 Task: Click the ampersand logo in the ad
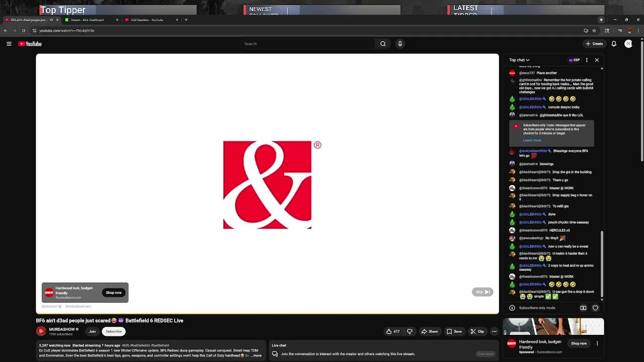click(267, 185)
